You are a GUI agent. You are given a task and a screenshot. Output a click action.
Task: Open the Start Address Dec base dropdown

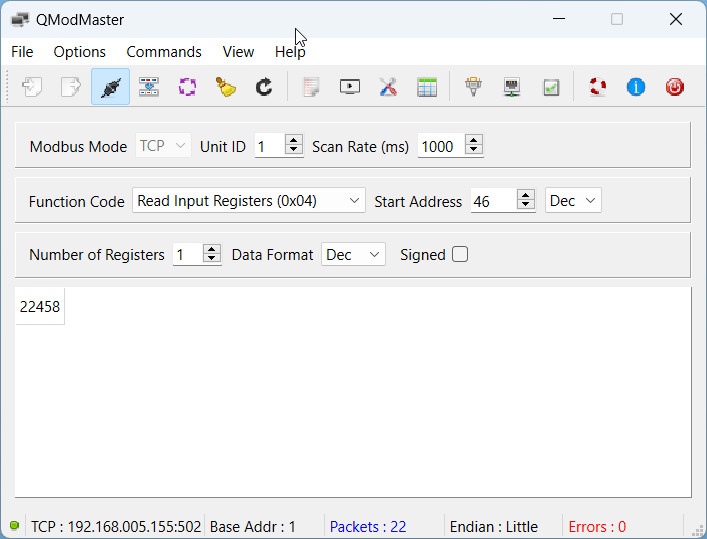click(573, 200)
